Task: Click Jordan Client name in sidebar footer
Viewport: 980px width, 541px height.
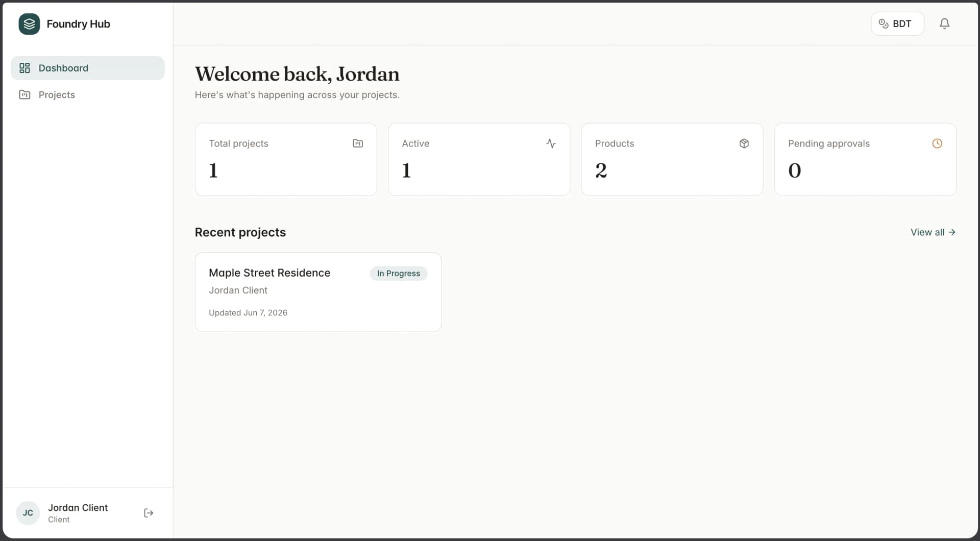Action: point(78,508)
